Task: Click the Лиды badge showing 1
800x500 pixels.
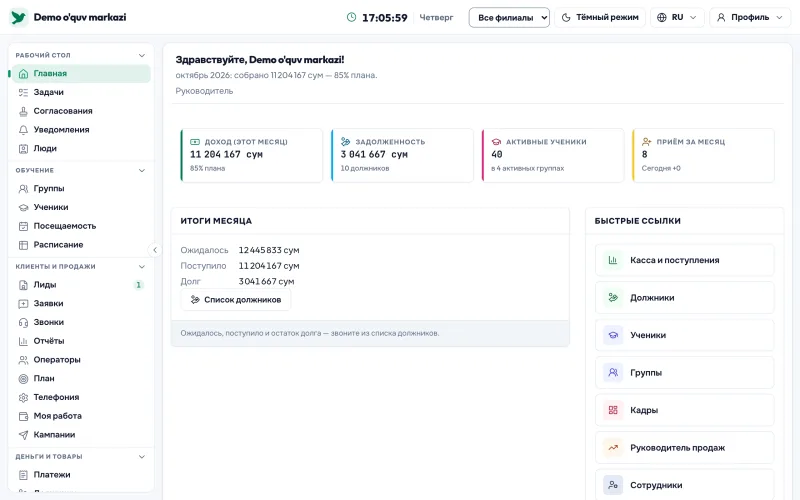Action: [138, 285]
